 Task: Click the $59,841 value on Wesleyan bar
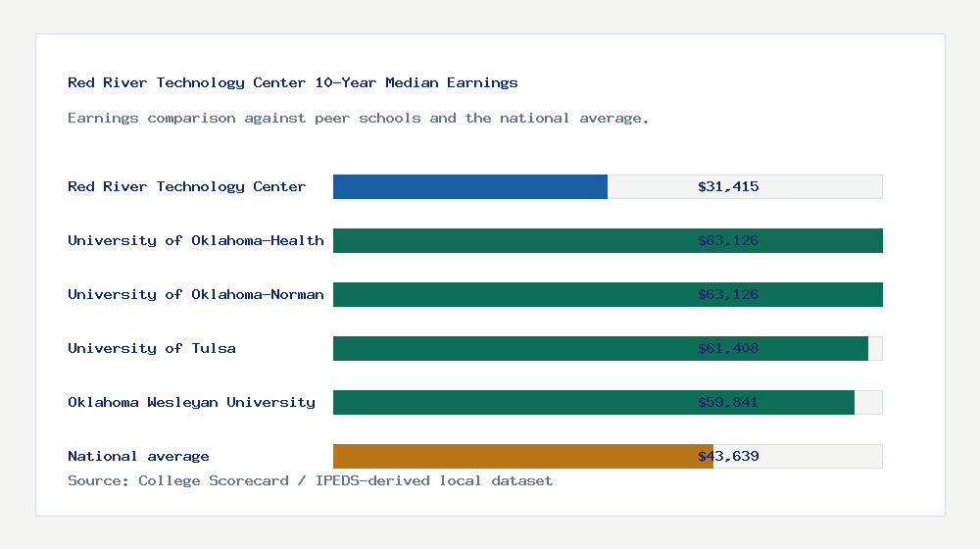[728, 402]
